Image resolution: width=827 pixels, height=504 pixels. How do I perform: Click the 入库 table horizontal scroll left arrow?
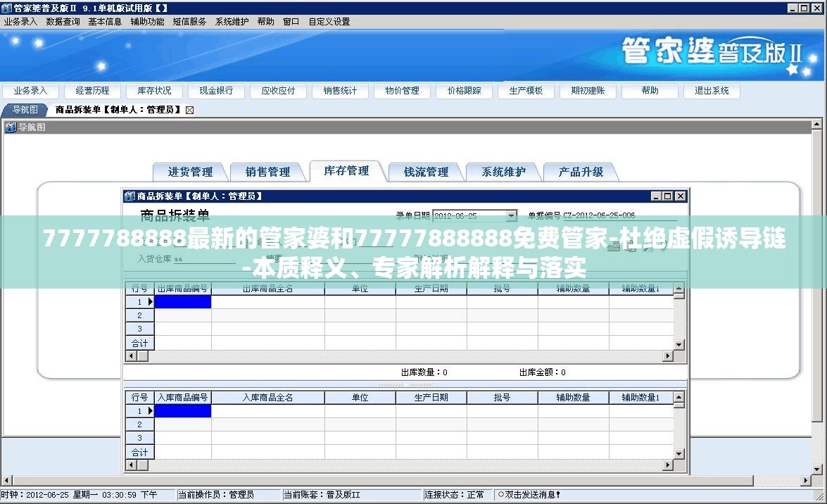click(x=132, y=465)
